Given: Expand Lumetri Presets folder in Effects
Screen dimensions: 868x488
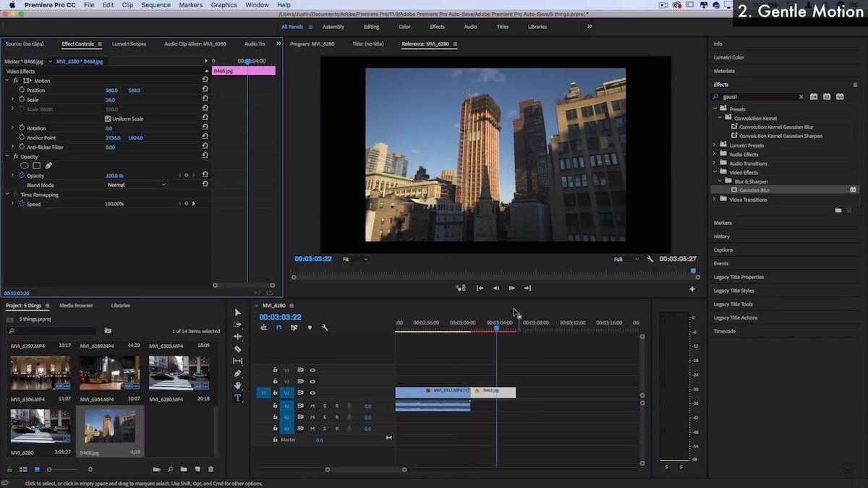Looking at the screenshot, I should pyautogui.click(x=715, y=145).
